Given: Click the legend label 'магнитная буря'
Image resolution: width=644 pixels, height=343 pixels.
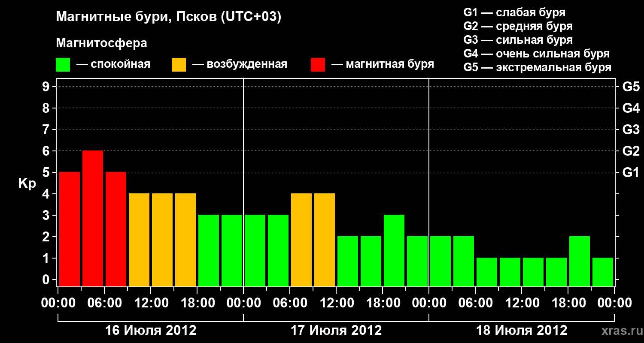Looking at the screenshot, I should [390, 65].
